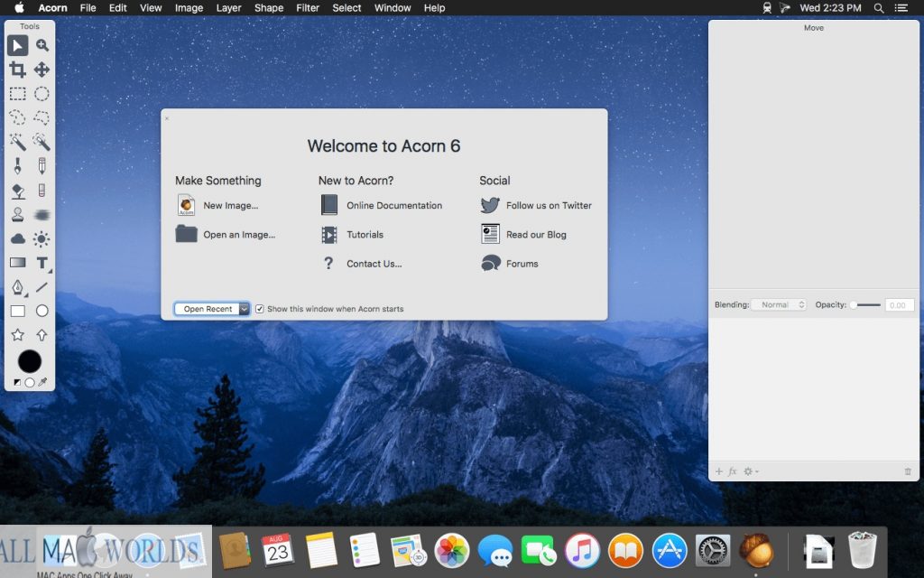Open the Blending mode Normal dropdown
This screenshot has height=578, width=924.
click(x=779, y=305)
